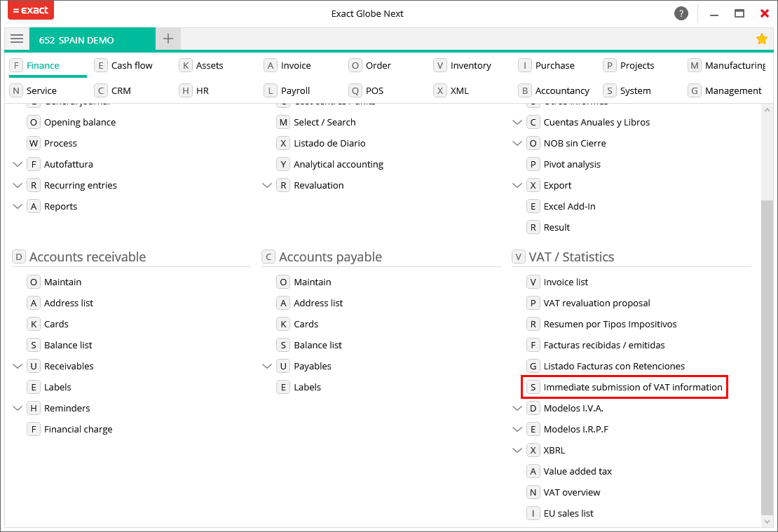Open Accounts receivable Balance list
Viewport: 778px width, 532px height.
pos(68,345)
